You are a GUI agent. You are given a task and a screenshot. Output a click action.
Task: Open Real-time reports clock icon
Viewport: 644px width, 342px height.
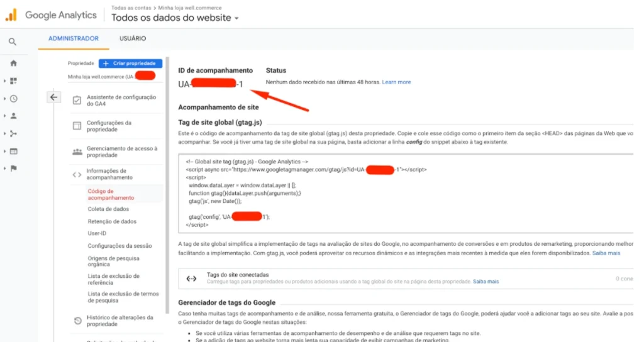(x=13, y=99)
